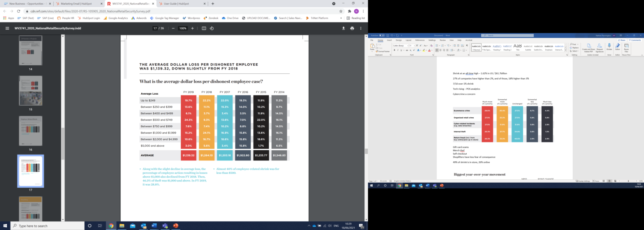The width and height of the screenshot is (644, 230).
Task: Reload the current Chrome page
Action: coord(18,11)
